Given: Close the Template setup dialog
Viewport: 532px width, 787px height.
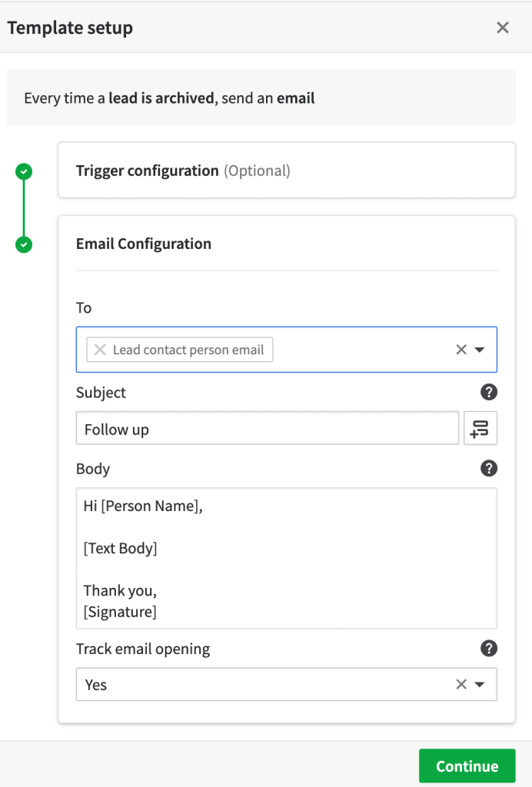Looking at the screenshot, I should [503, 27].
